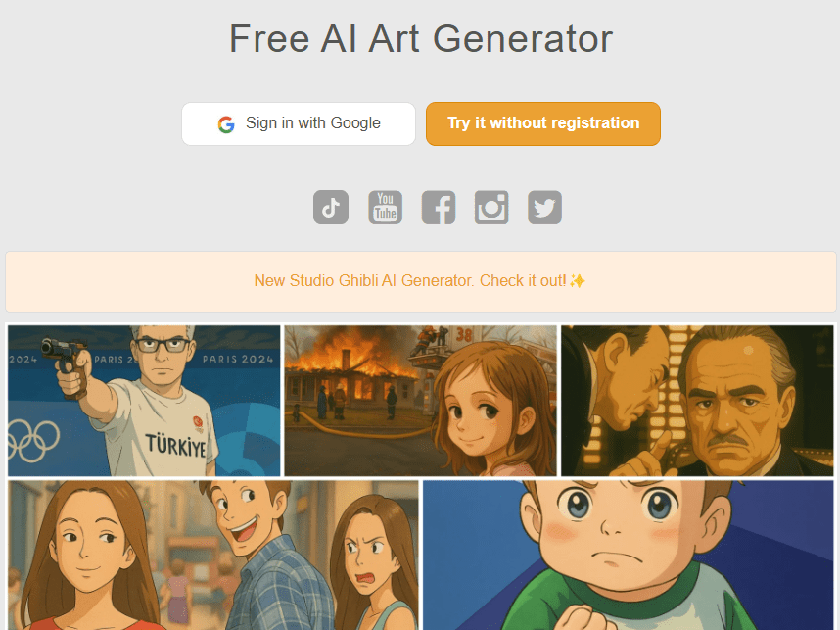Open the Instagram social icon
The height and width of the screenshot is (630, 840).
click(491, 208)
